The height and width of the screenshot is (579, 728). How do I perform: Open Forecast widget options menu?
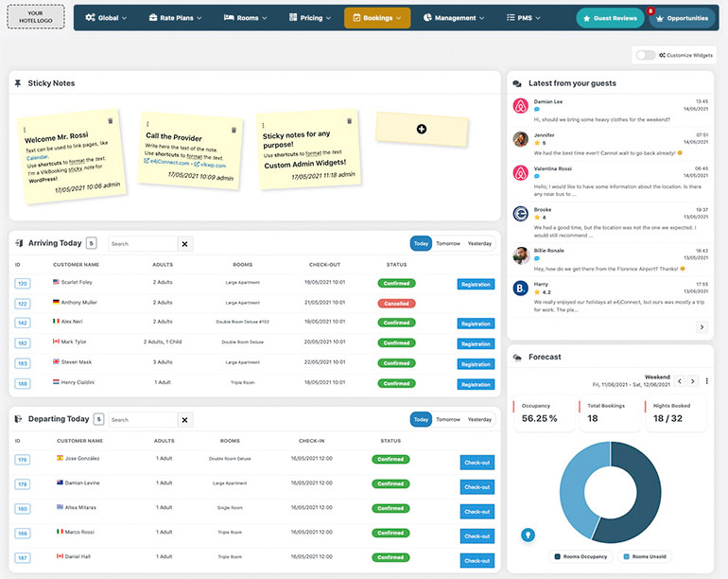[x=706, y=381]
